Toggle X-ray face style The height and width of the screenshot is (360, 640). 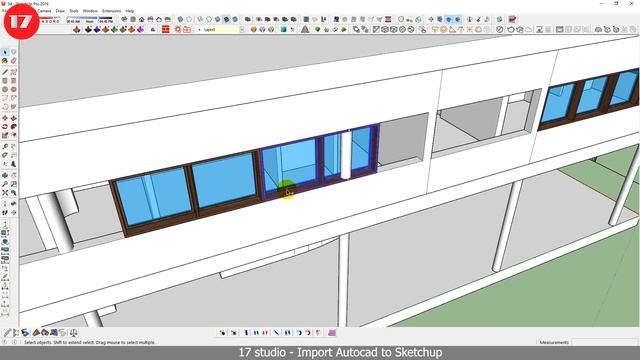pos(180,19)
